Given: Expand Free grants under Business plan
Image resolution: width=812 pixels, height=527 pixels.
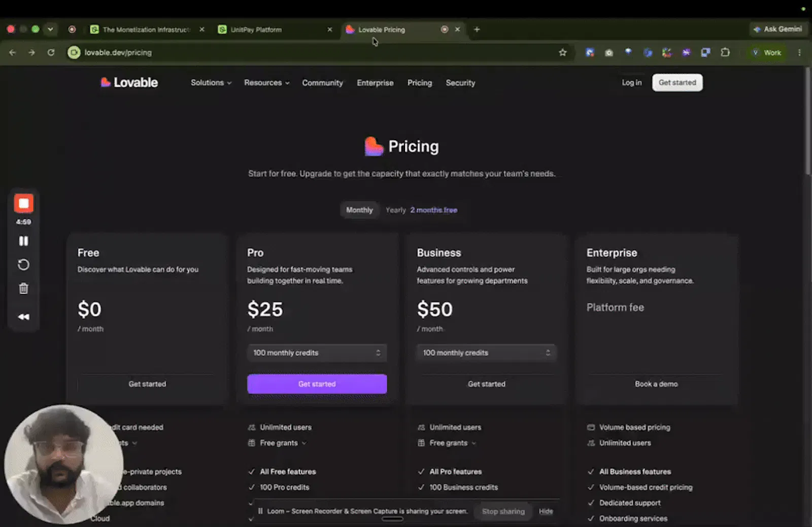Looking at the screenshot, I should [453, 443].
